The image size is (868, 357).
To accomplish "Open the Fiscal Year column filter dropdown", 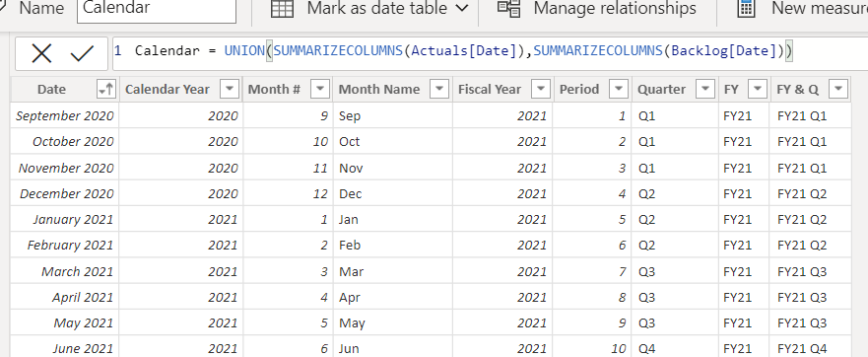I will 540,89.
